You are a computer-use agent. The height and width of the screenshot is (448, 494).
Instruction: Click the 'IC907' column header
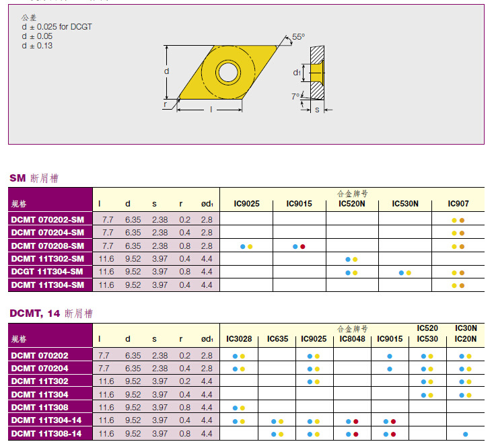point(458,204)
